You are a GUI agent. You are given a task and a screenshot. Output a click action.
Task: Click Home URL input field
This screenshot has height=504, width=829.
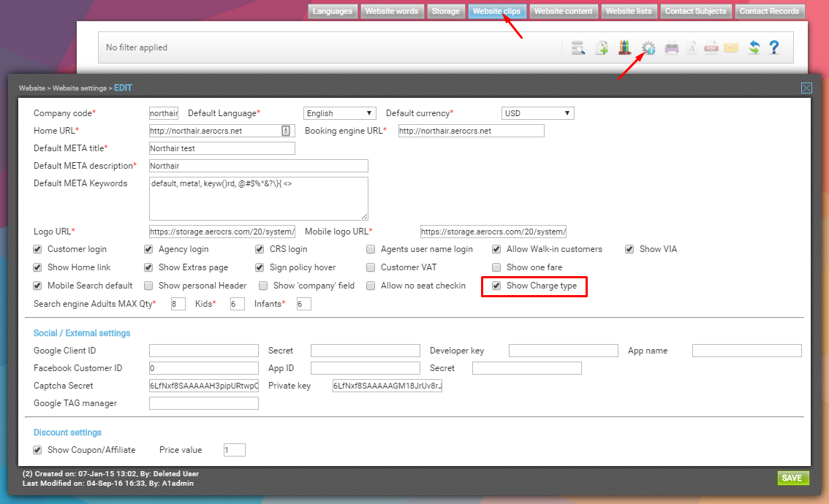point(222,131)
